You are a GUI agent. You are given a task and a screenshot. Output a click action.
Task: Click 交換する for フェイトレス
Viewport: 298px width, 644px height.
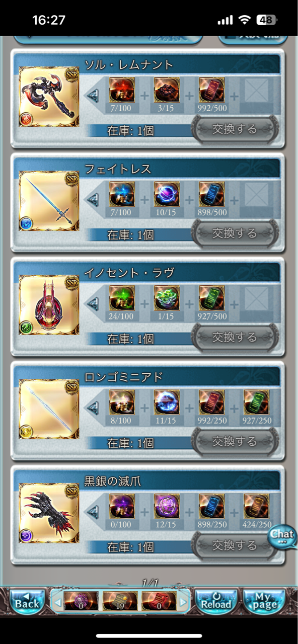click(x=235, y=233)
